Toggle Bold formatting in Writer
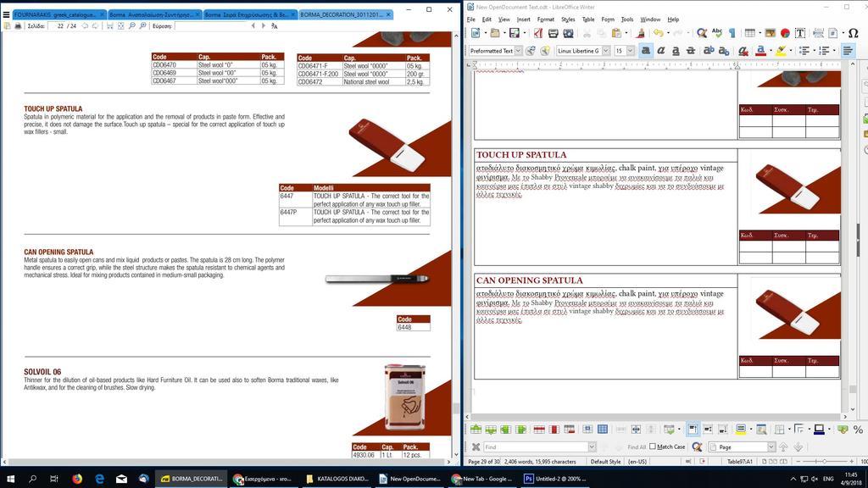The width and height of the screenshot is (868, 488). 645,51
